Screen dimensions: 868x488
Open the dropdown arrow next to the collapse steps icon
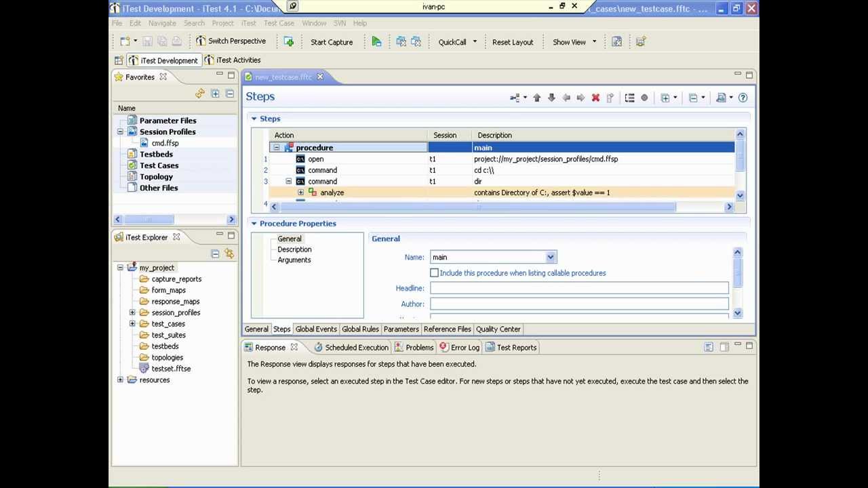(703, 98)
